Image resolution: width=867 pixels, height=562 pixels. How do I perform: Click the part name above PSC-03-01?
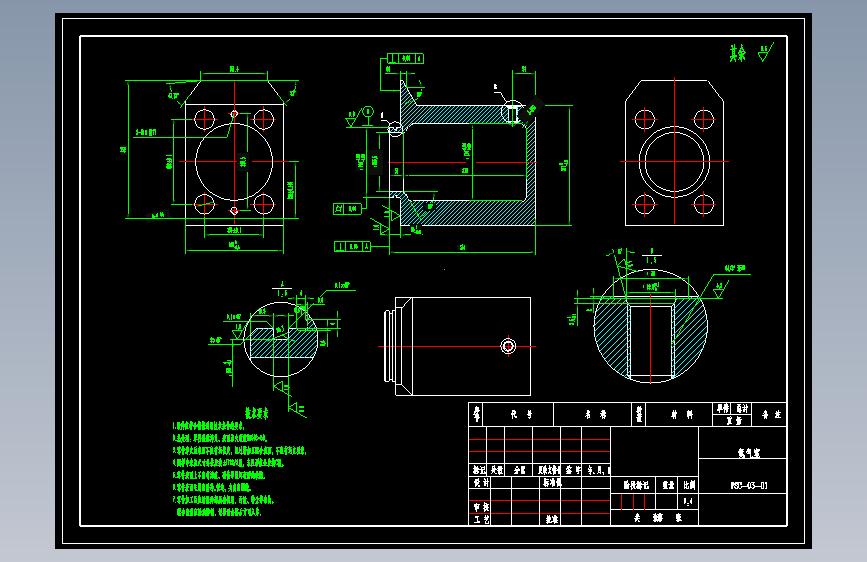tap(749, 452)
